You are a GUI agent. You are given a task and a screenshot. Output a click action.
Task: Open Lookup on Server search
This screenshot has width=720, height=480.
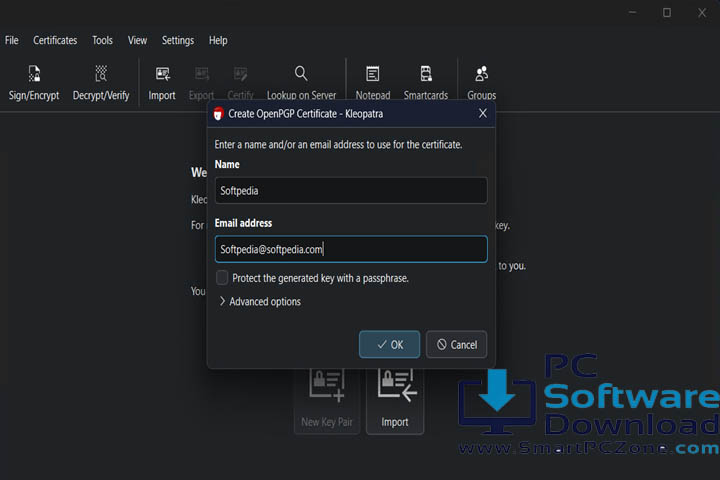pos(301,83)
